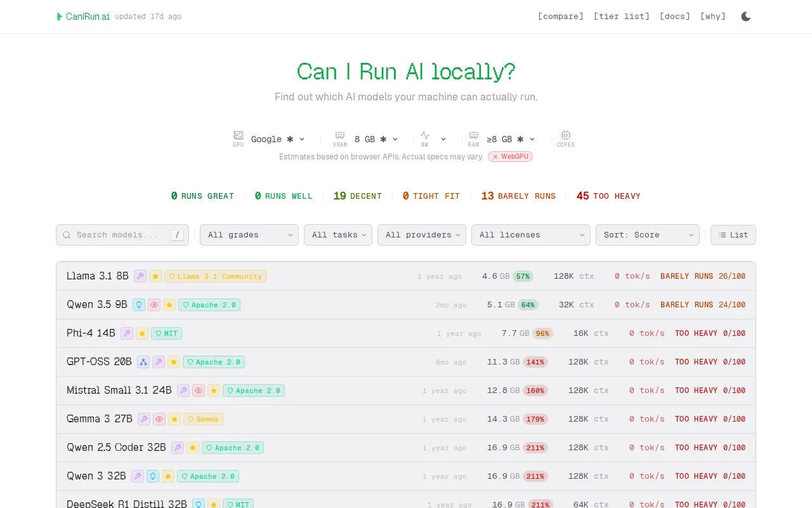Click the wrench icon on Phi-4 14B

pyautogui.click(x=127, y=333)
